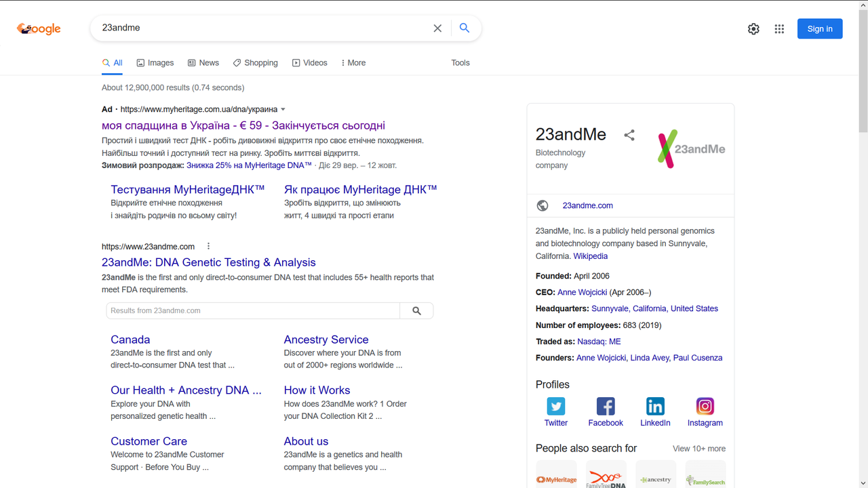Open the More search filters menu
The image size is (868, 488).
pos(353,62)
